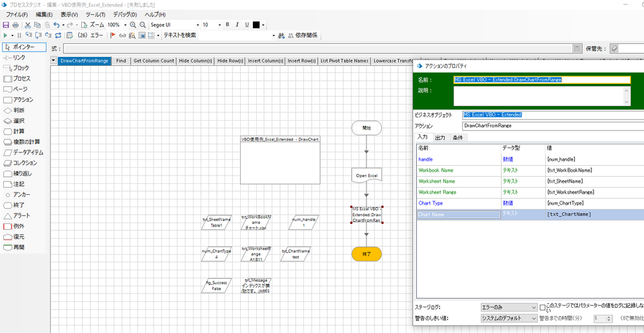Select the Open Excel stage on canvas
This screenshot has height=333, width=644.
[x=367, y=176]
